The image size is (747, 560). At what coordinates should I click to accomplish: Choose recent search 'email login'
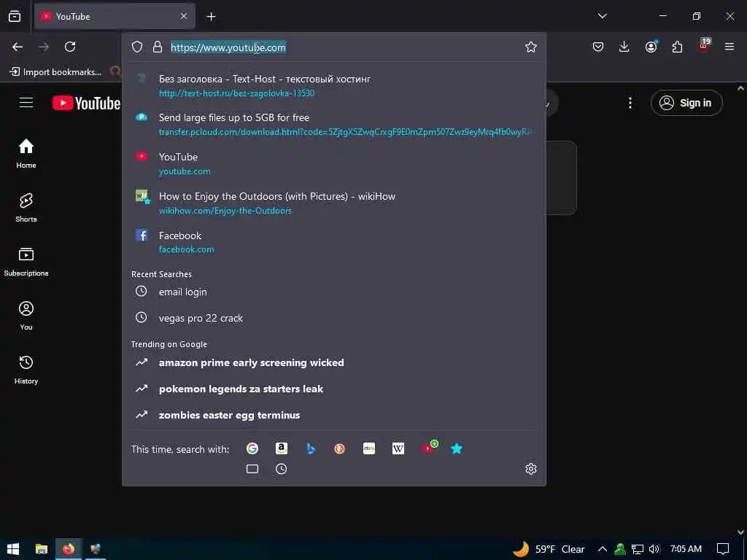[x=333, y=292]
